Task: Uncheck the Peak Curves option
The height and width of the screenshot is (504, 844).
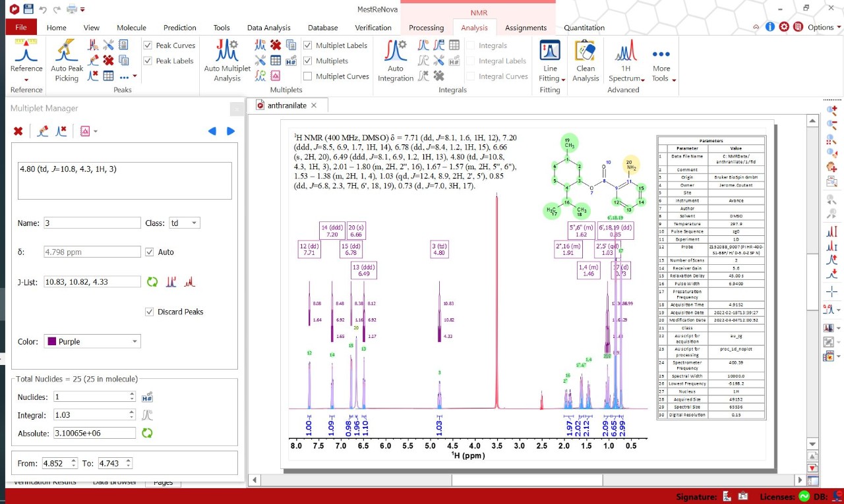Action: coord(146,45)
